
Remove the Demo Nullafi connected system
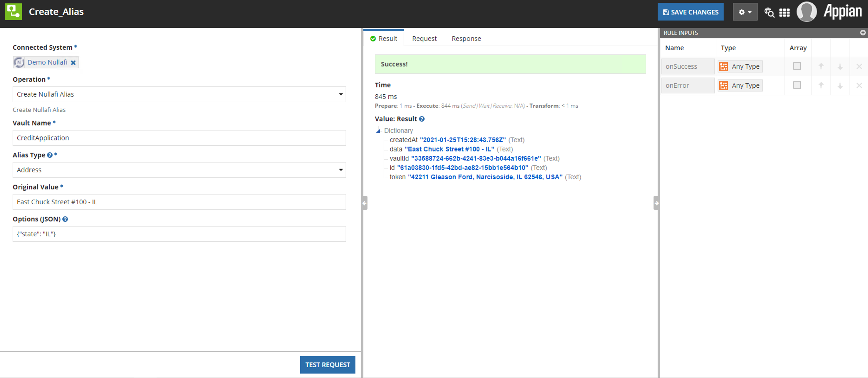pos(73,63)
